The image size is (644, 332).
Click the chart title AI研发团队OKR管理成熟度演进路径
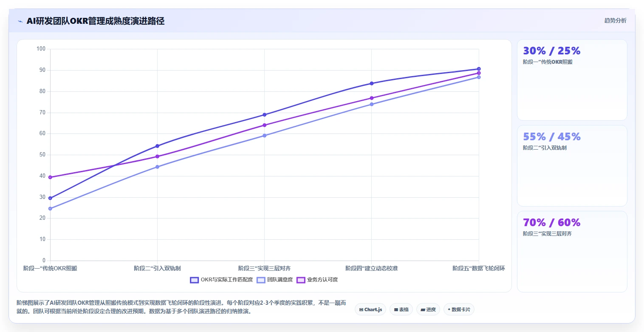[96, 21]
